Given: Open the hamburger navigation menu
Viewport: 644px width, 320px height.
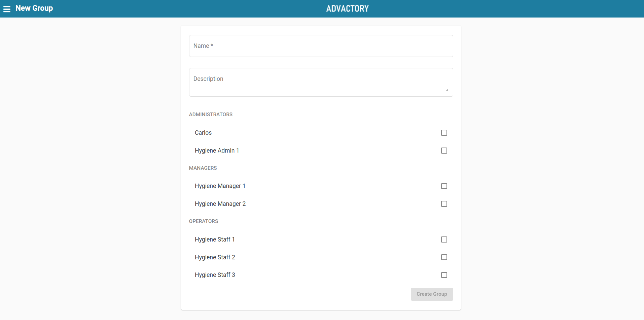Looking at the screenshot, I should 7,9.
